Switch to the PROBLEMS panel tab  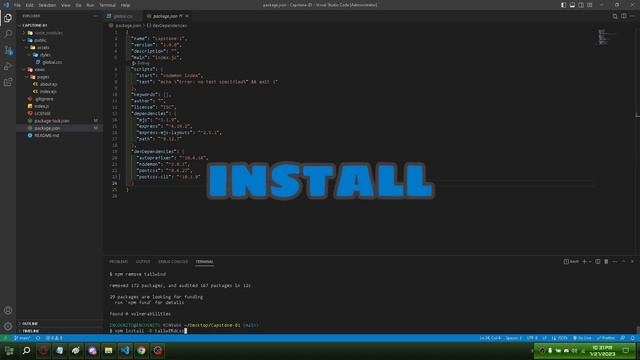[x=118, y=261]
